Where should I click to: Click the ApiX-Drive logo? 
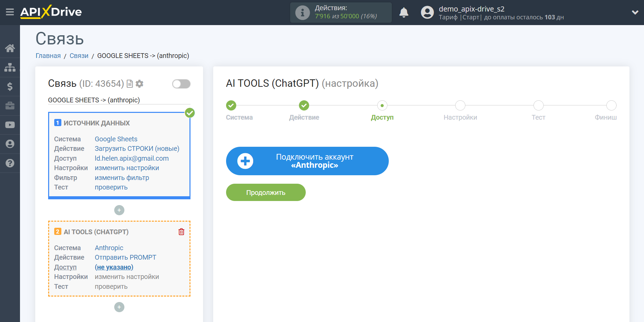pyautogui.click(x=51, y=12)
